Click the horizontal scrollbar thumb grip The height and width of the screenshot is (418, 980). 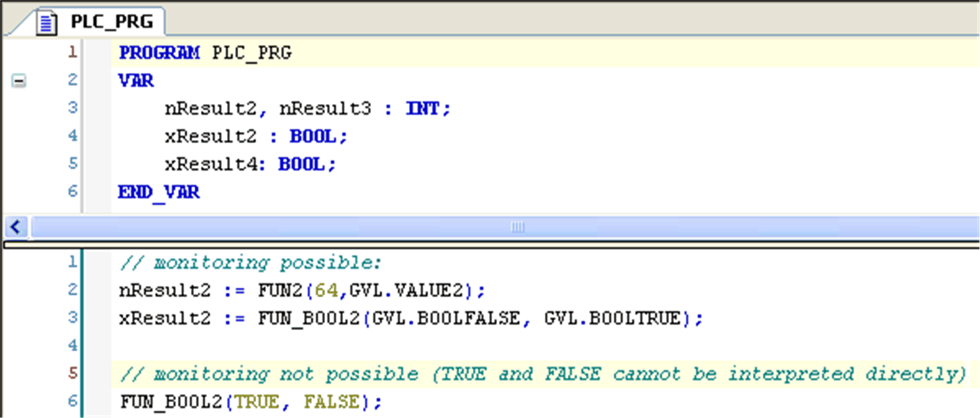pyautogui.click(x=517, y=227)
